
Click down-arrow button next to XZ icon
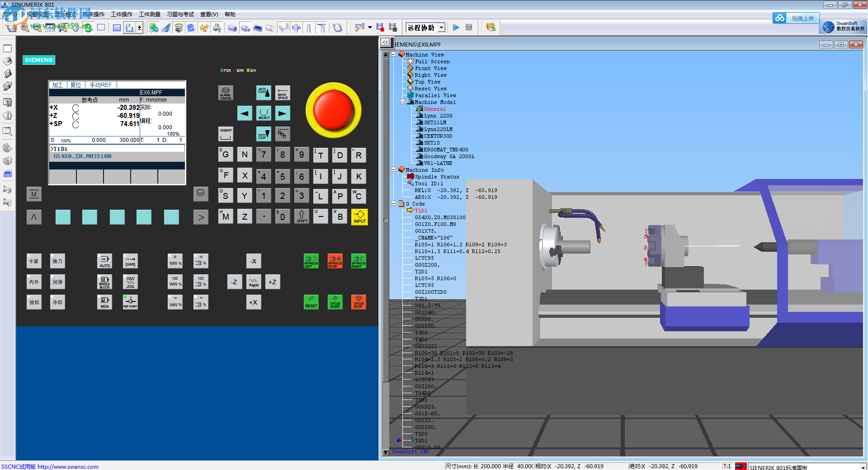tap(139, 28)
